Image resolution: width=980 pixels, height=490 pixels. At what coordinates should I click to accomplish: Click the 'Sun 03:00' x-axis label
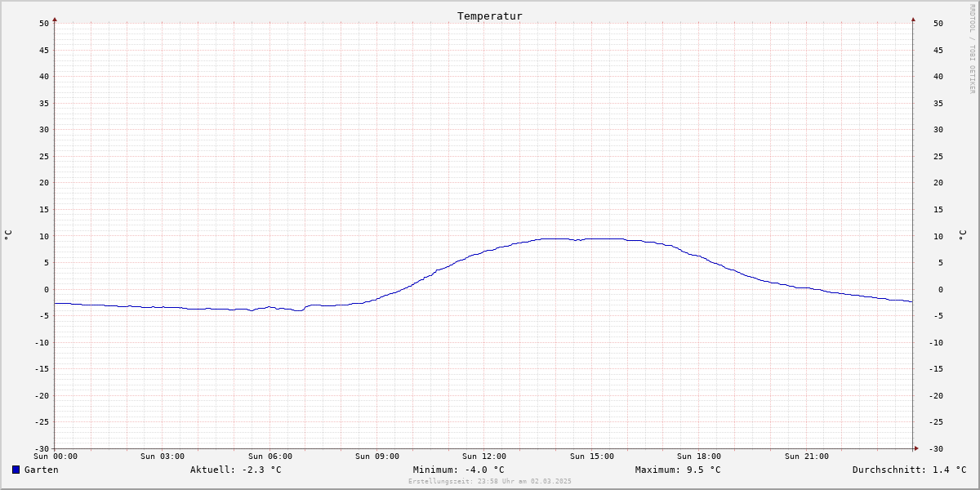(x=163, y=457)
